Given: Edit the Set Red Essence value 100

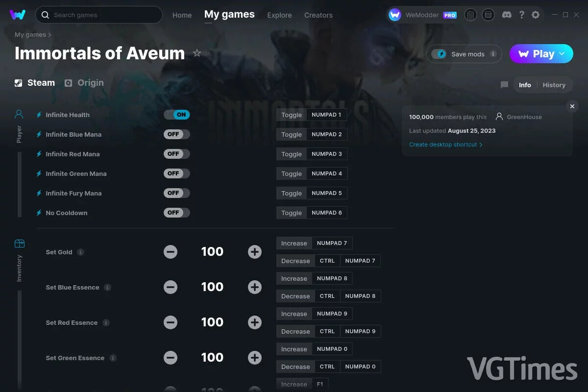Looking at the screenshot, I should 212,322.
